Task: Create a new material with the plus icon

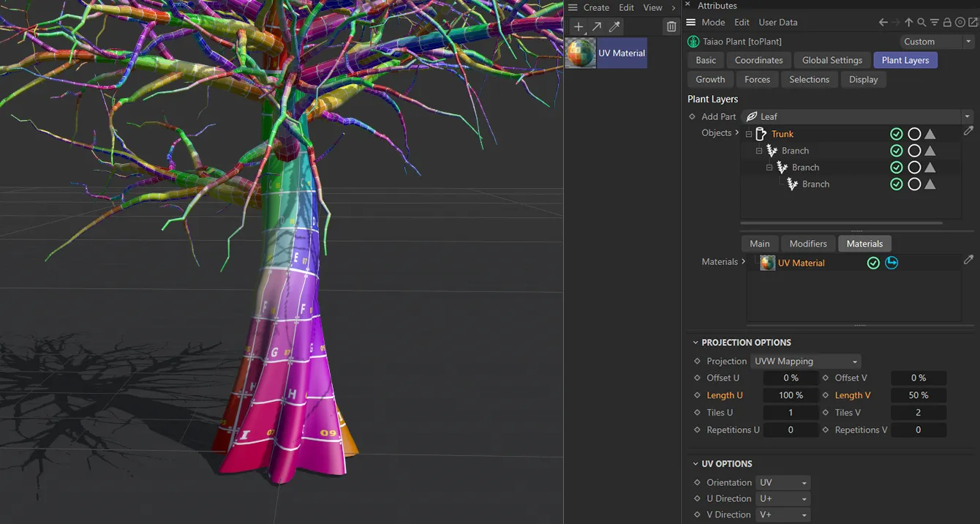Action: pyautogui.click(x=578, y=26)
